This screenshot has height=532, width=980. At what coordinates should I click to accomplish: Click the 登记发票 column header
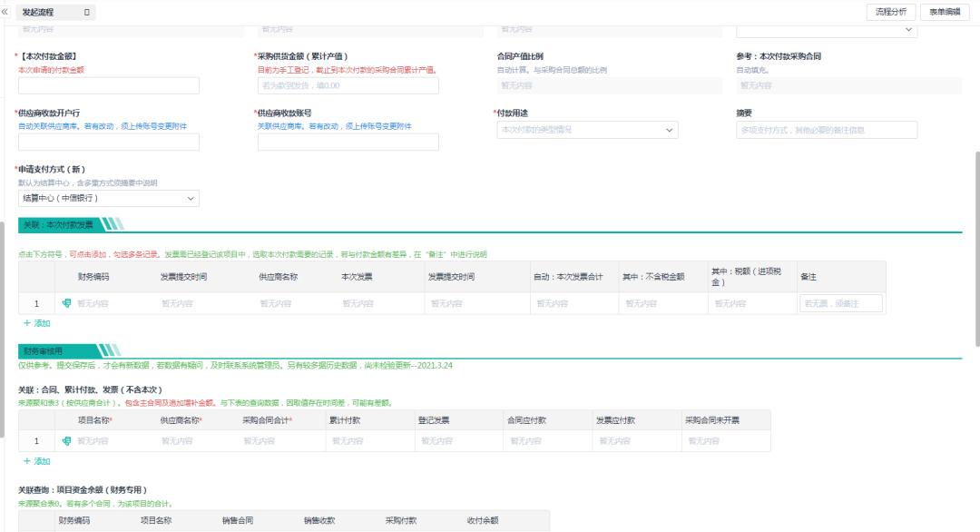click(434, 420)
